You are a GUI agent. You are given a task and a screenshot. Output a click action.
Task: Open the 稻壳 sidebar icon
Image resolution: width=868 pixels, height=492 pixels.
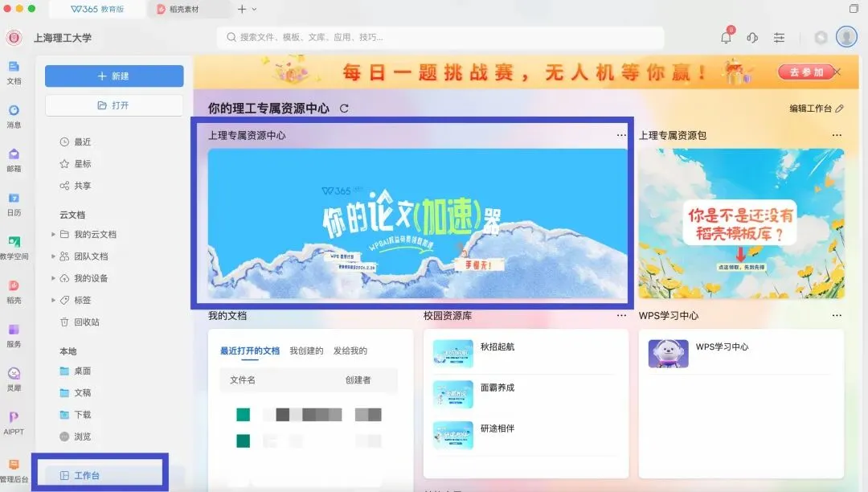14,292
